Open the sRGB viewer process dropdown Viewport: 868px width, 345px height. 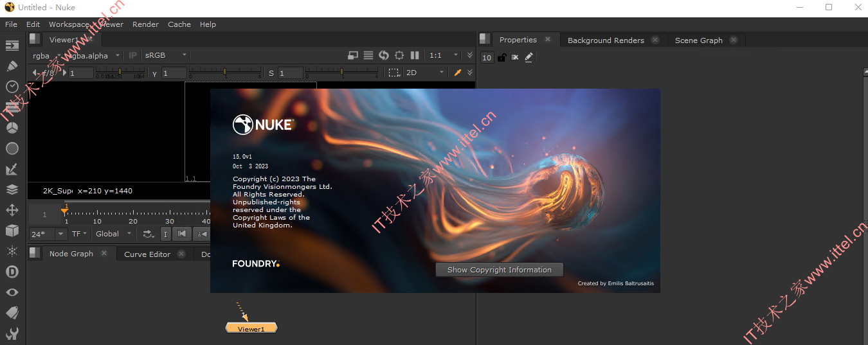166,55
